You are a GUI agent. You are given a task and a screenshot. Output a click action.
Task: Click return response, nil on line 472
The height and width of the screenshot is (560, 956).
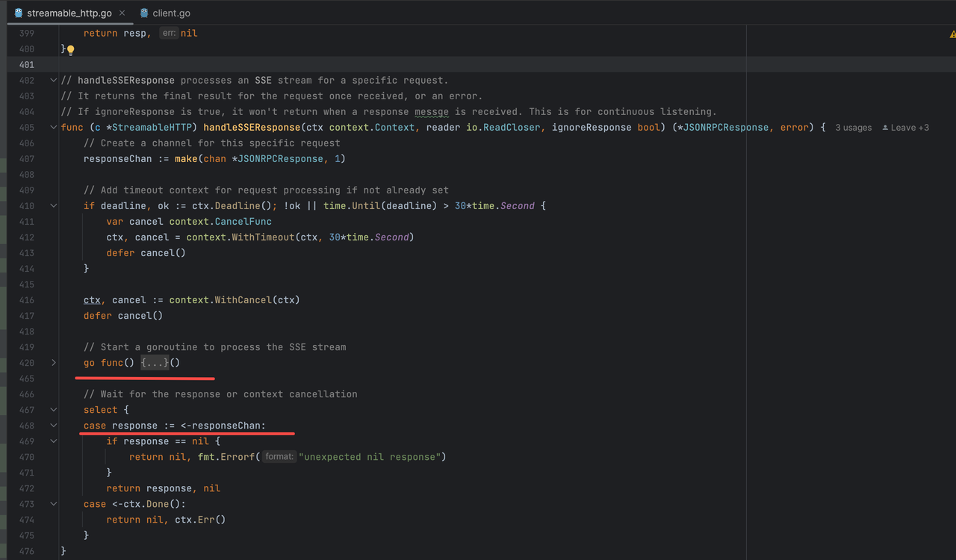[x=163, y=488]
